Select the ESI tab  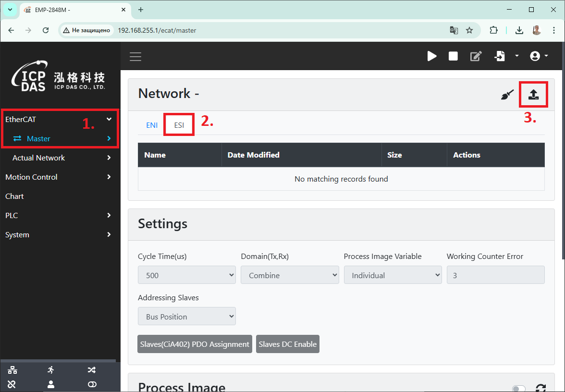[x=179, y=125]
